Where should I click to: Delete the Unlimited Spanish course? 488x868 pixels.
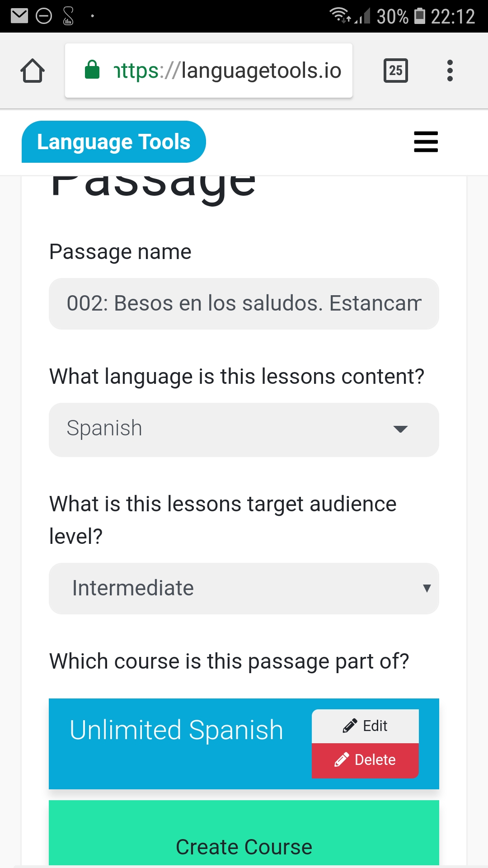click(365, 760)
